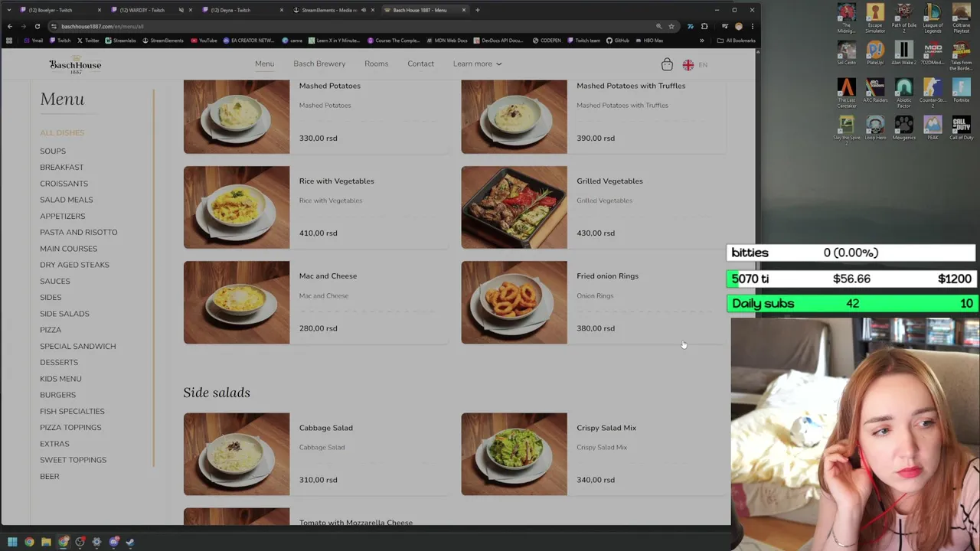Launch Fortnite desktop icon
The image size is (980, 551).
(x=962, y=91)
